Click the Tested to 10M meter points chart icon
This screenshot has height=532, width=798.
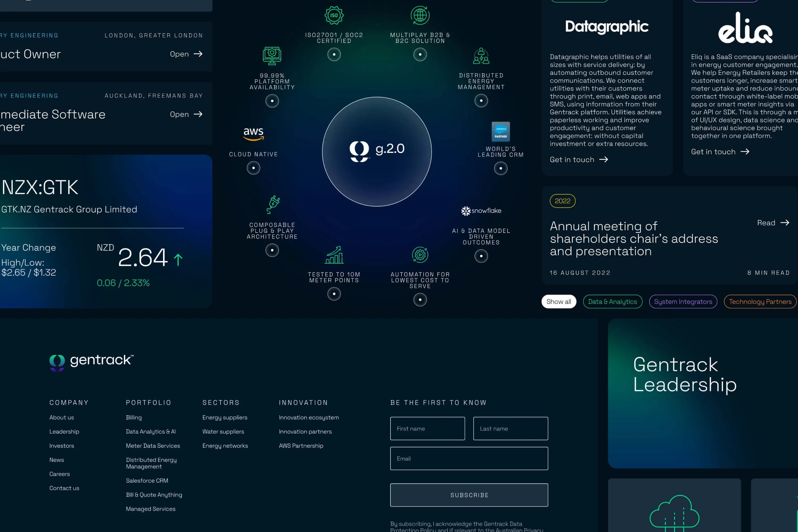coord(334,255)
